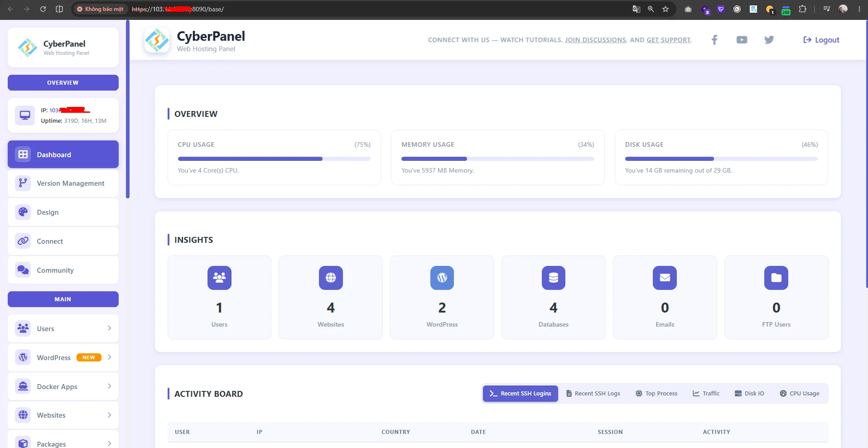Open the browser zoom magnifier icon
The height and width of the screenshot is (448, 868).
[x=651, y=9]
